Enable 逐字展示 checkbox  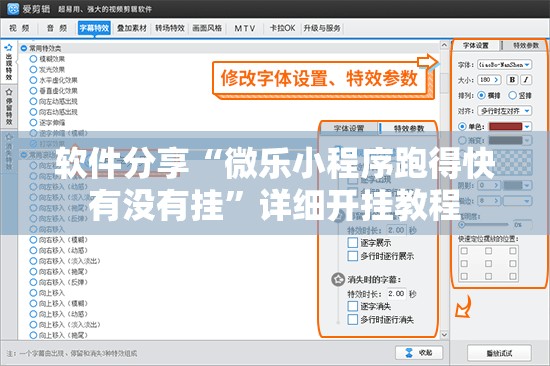[353, 242]
